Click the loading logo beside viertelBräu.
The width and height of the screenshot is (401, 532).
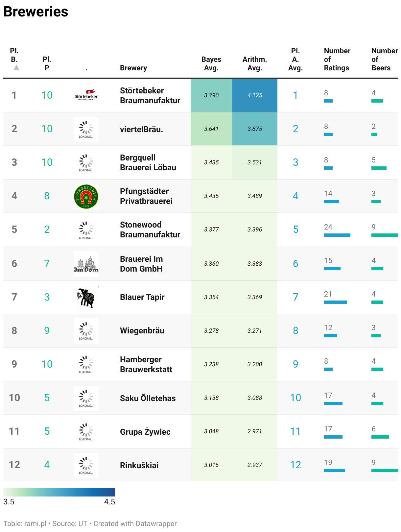pyautogui.click(x=86, y=130)
